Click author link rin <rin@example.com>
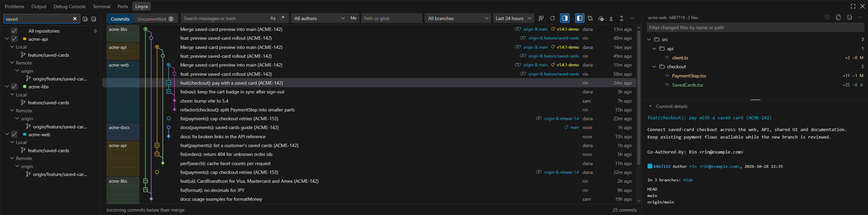 click(715, 166)
